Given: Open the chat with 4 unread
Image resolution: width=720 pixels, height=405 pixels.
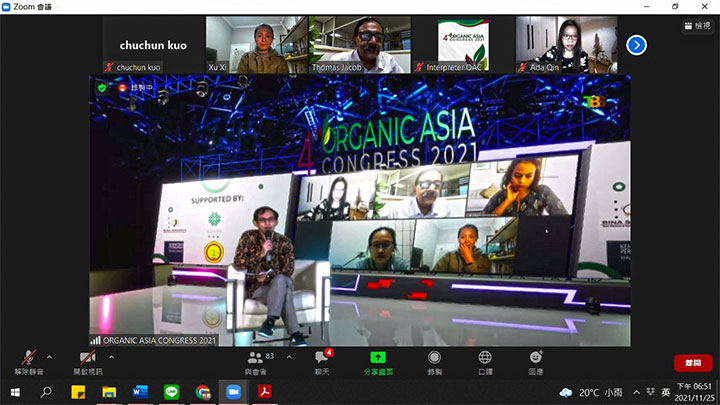Looking at the screenshot, I should tap(322, 362).
